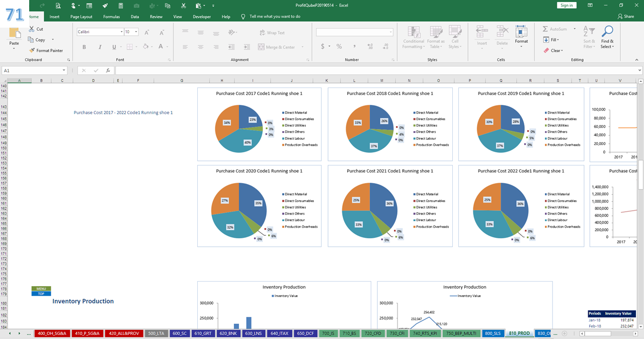This screenshot has height=362, width=644.
Task: Apply borders using the Borders icon
Action: pos(129,47)
